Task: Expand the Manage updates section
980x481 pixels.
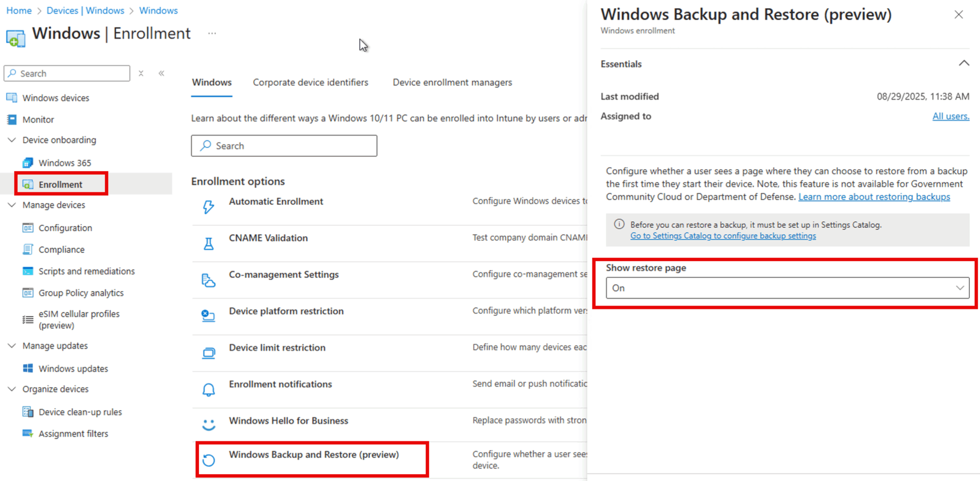Action: pos(11,345)
